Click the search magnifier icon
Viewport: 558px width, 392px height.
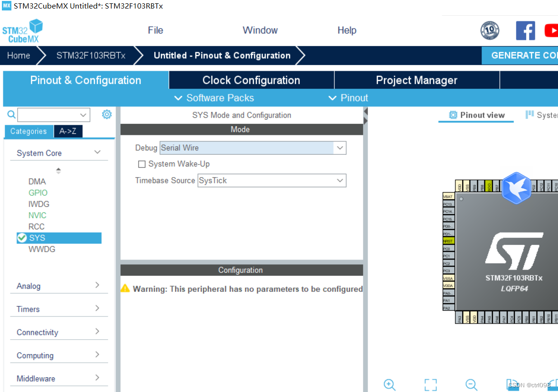click(x=11, y=114)
